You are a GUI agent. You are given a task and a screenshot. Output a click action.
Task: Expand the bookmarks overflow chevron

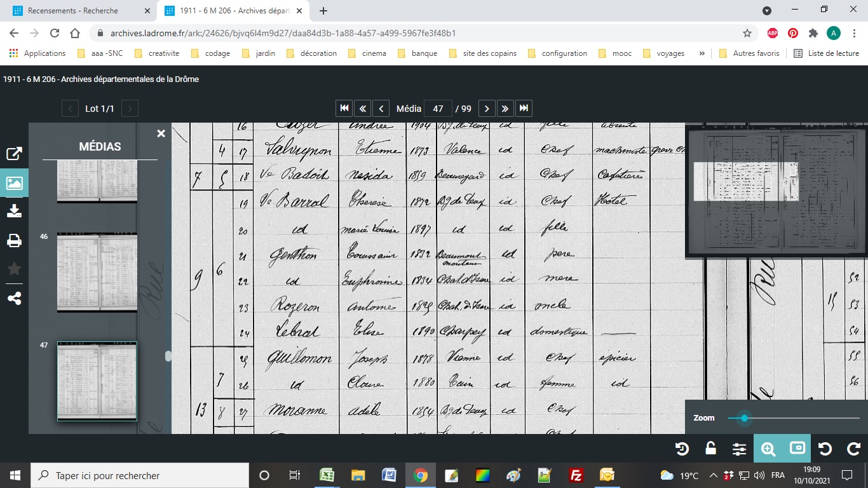click(x=702, y=53)
